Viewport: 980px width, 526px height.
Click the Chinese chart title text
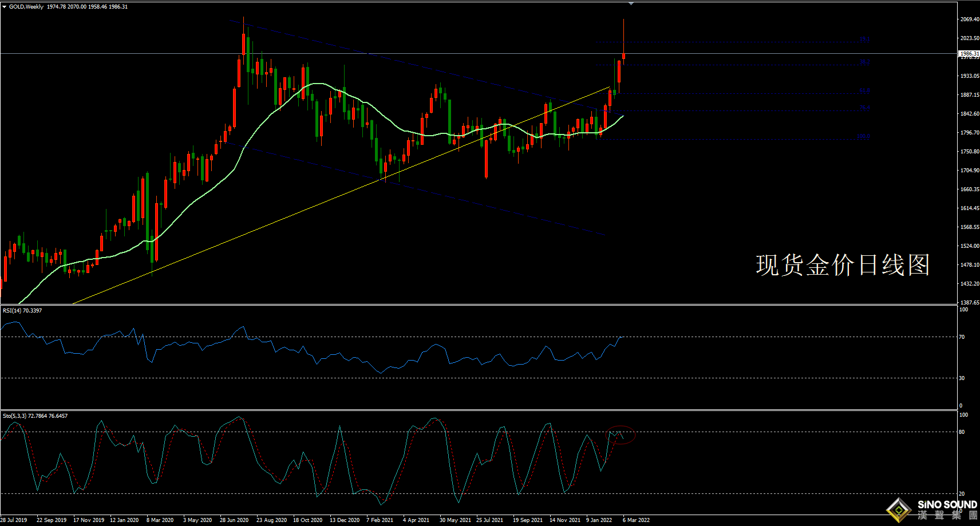pyautogui.click(x=843, y=265)
